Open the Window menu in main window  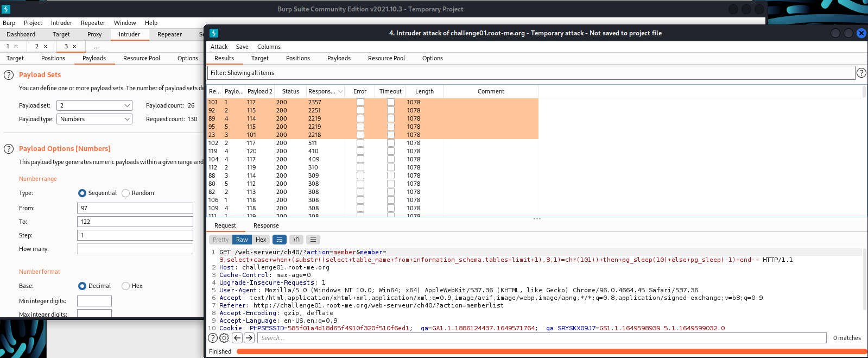tap(125, 23)
